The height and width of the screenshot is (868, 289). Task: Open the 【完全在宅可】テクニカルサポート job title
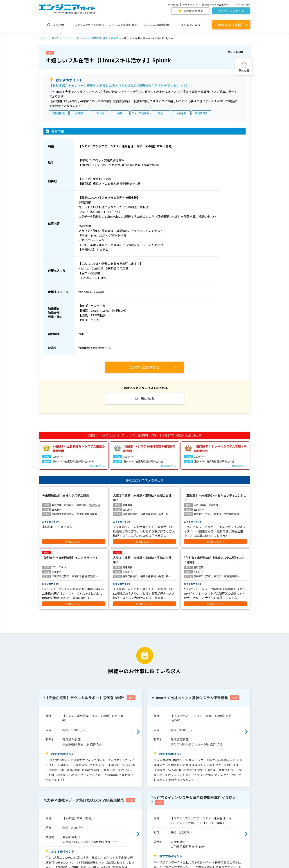[x=84, y=698]
